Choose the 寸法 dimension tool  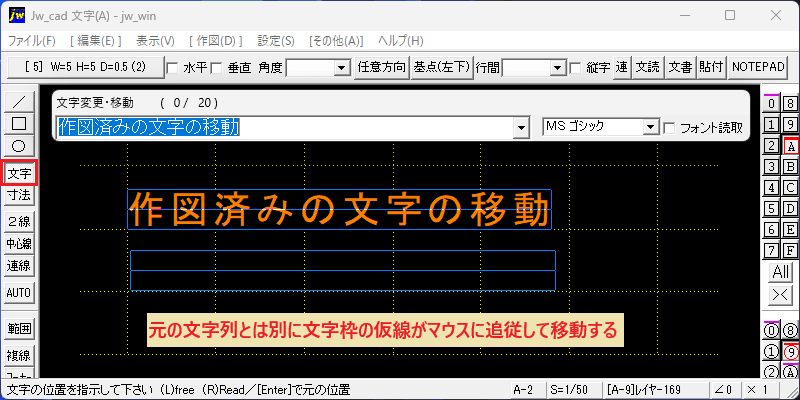(x=19, y=194)
